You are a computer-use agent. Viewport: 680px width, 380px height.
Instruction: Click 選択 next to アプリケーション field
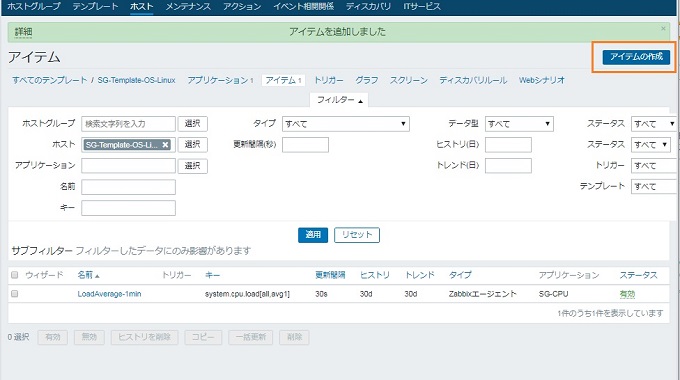[x=193, y=166]
